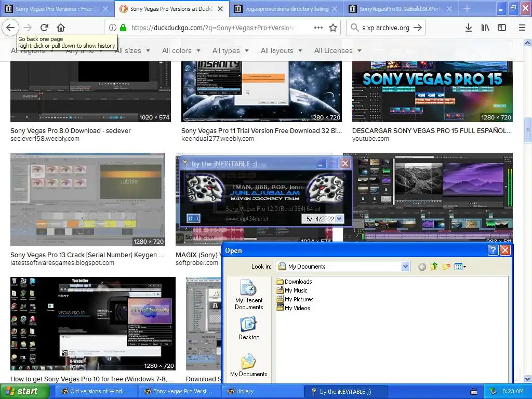Click the Sony Vegas Pro 13 Crack thumbnail
The width and height of the screenshot is (532, 399).
[x=87, y=199]
